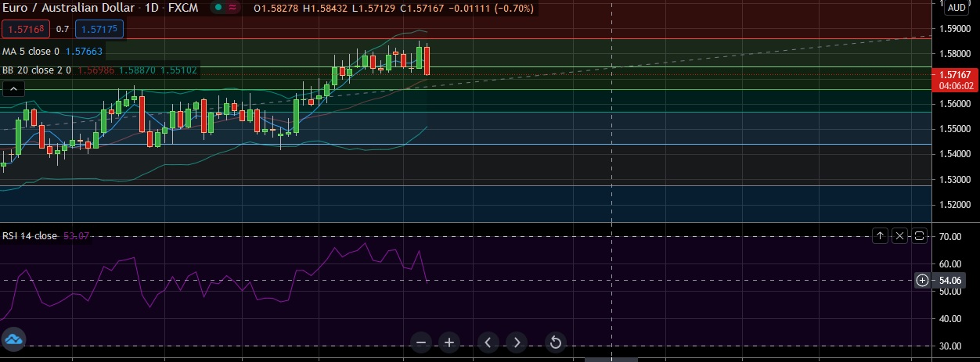
Task: Select the MA 5 close 0 indicator legend
Action: (x=31, y=52)
